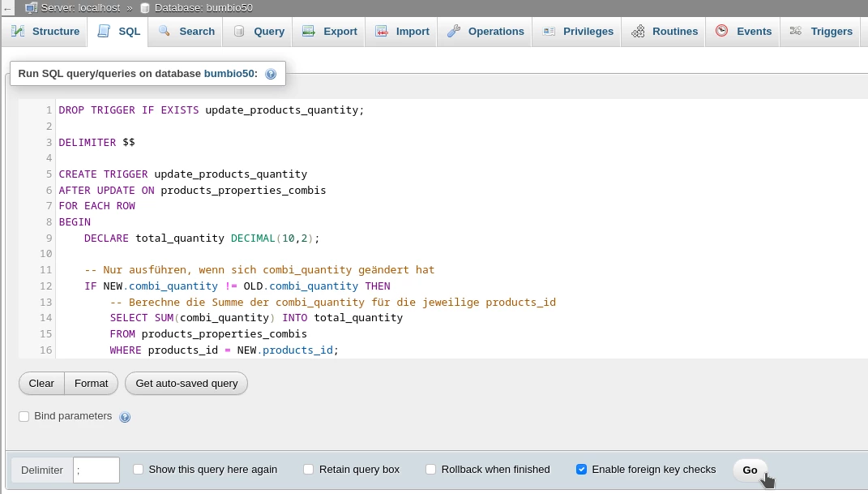
Task: Click the SQL tab icon
Action: [x=104, y=31]
